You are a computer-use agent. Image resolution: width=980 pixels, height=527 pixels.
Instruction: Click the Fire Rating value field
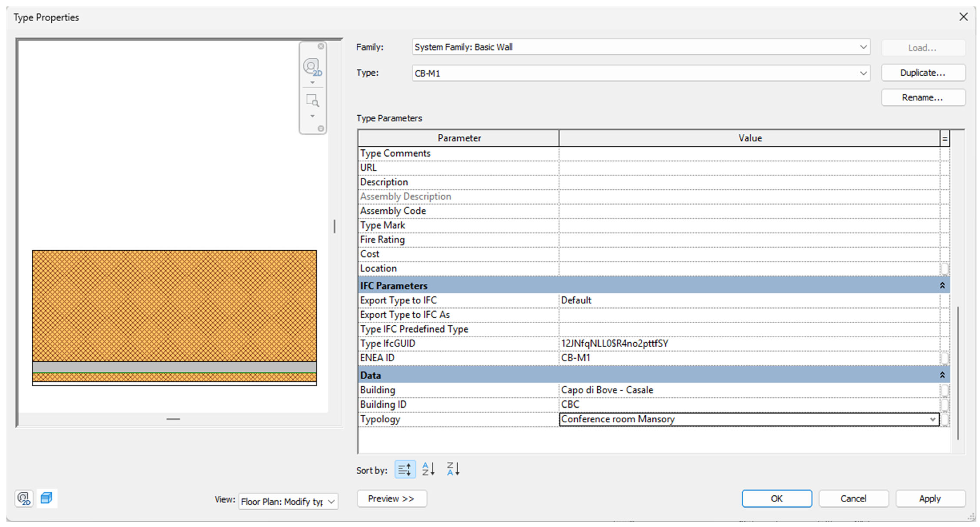coord(749,240)
